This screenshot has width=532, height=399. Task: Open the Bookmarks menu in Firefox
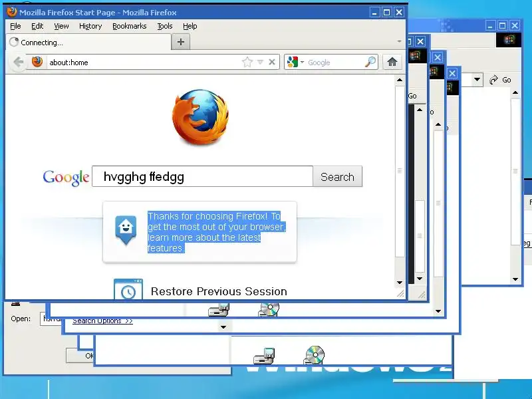pos(129,26)
